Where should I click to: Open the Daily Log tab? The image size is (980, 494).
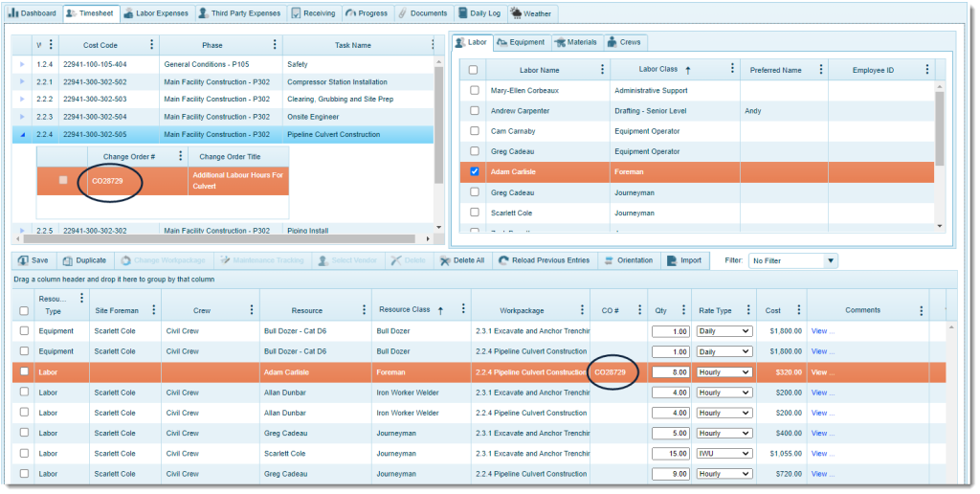pos(479,13)
